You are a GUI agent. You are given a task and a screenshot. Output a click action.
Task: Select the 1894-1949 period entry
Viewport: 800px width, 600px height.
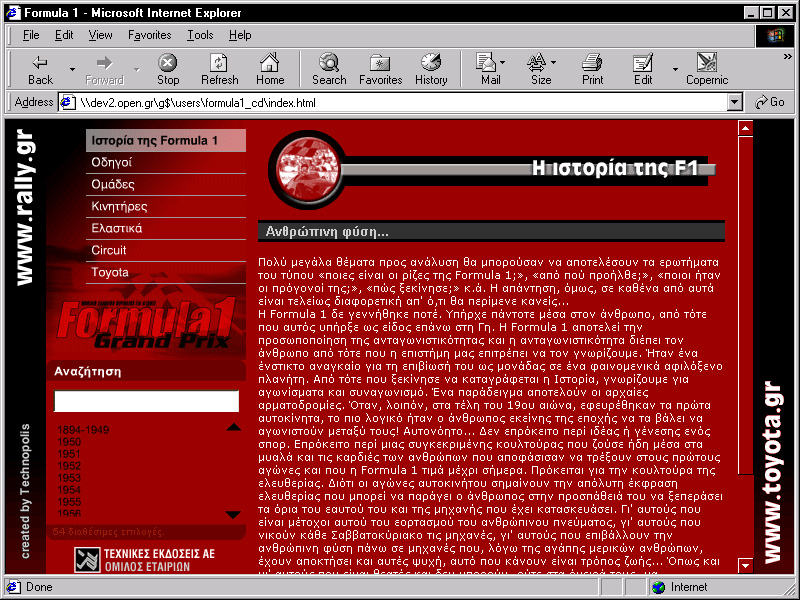coord(83,430)
